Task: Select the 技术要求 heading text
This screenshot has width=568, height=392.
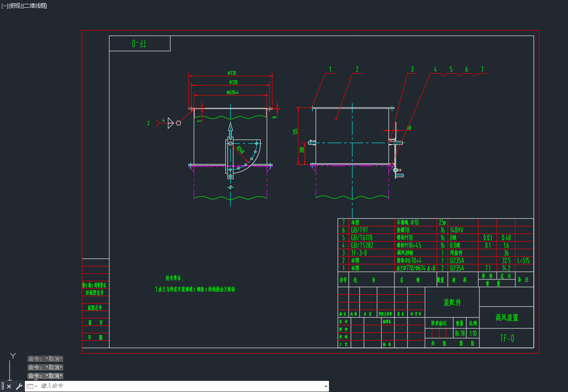Action: tap(174, 278)
